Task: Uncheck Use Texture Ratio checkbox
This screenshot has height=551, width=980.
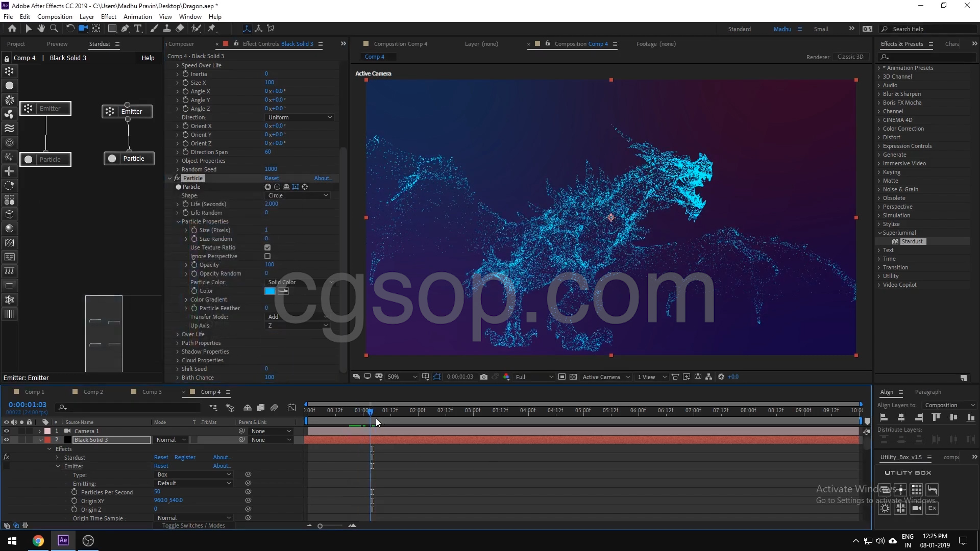Action: 267,247
